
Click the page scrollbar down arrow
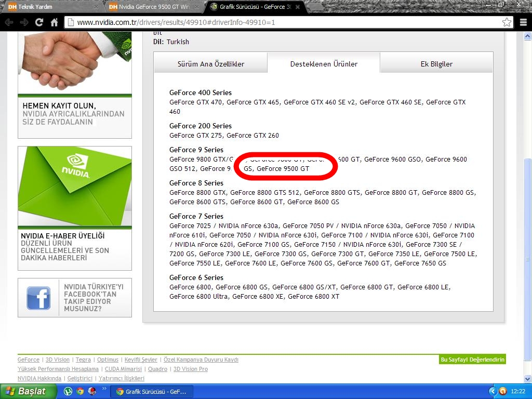[528, 379]
